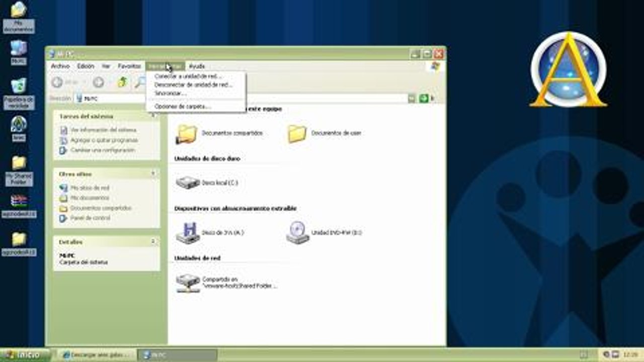
Task: Select Disco local (C:) drive icon
Action: click(188, 183)
